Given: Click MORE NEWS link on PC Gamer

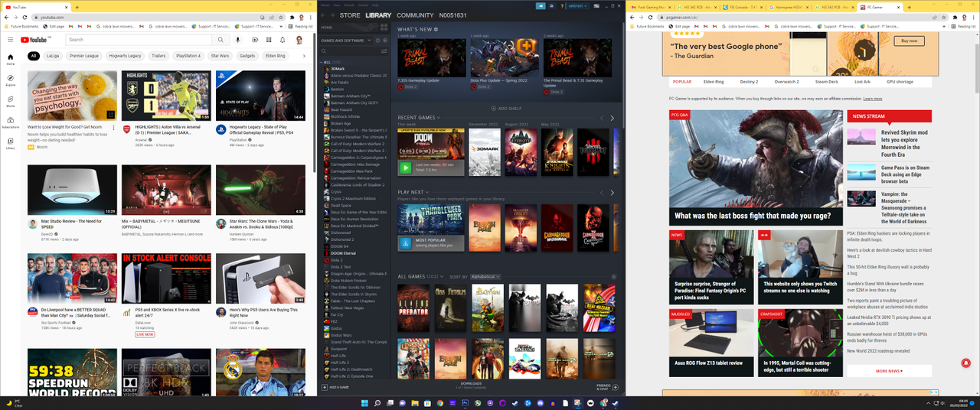Looking at the screenshot, I should [x=889, y=371].
